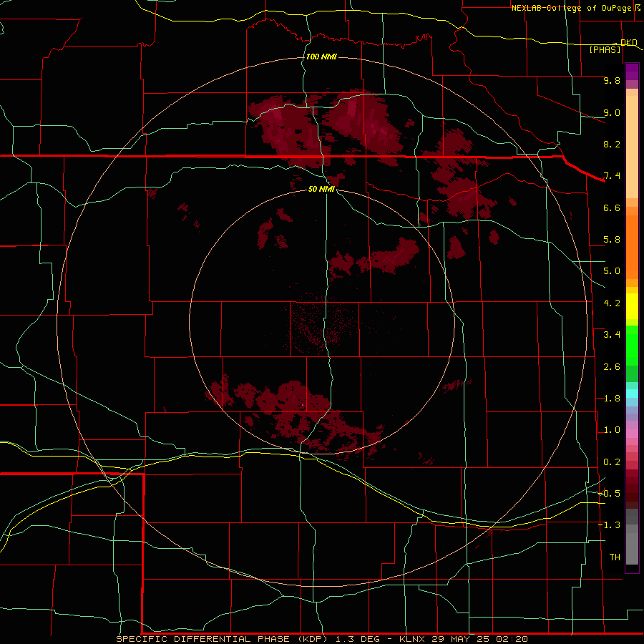The width and height of the screenshot is (644, 644).
Task: Click the TH threshold label on the scale
Action: pyautogui.click(x=615, y=557)
